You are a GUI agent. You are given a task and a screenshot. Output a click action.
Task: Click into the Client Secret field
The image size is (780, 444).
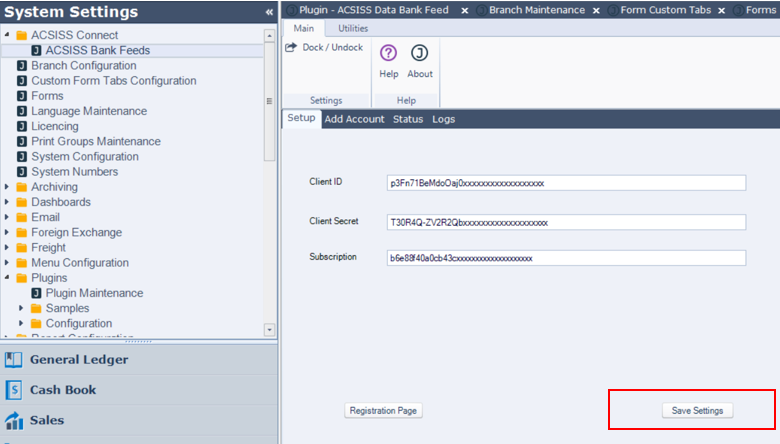point(565,222)
